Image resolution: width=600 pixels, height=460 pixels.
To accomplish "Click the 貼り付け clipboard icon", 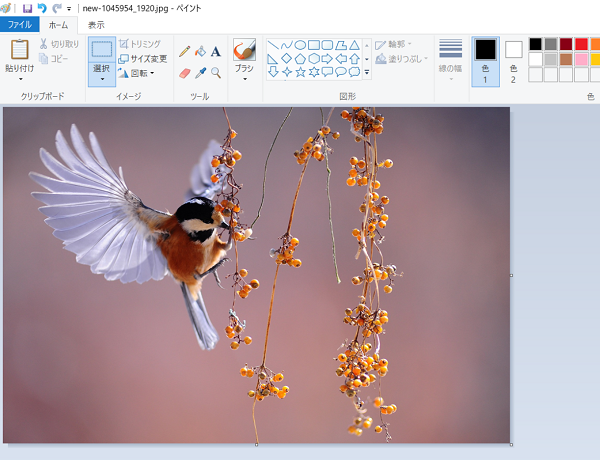I will [20, 50].
